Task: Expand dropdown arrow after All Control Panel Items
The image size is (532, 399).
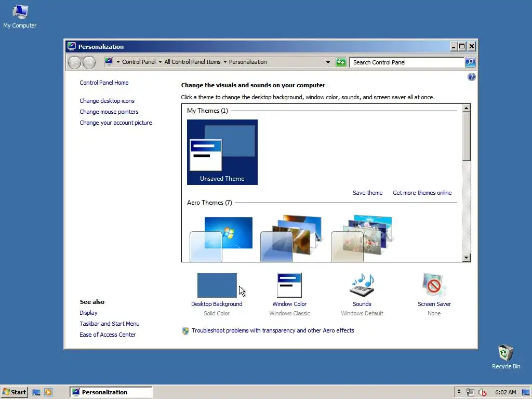Action: point(224,62)
